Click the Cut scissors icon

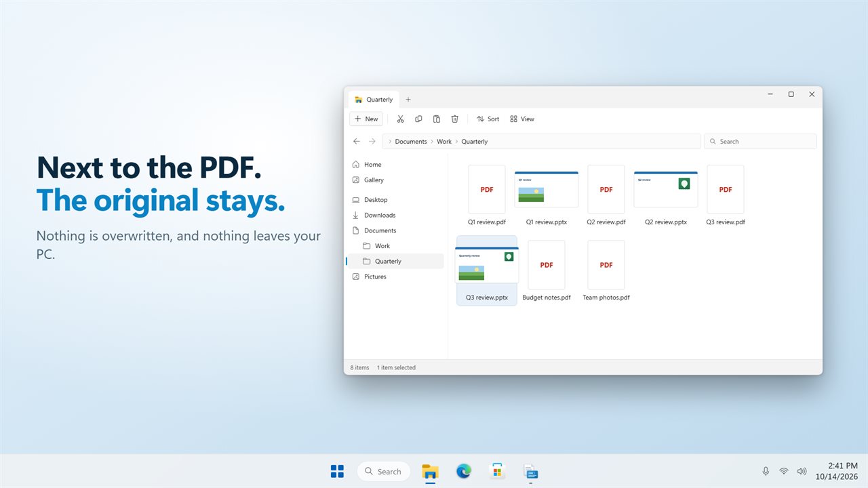400,119
